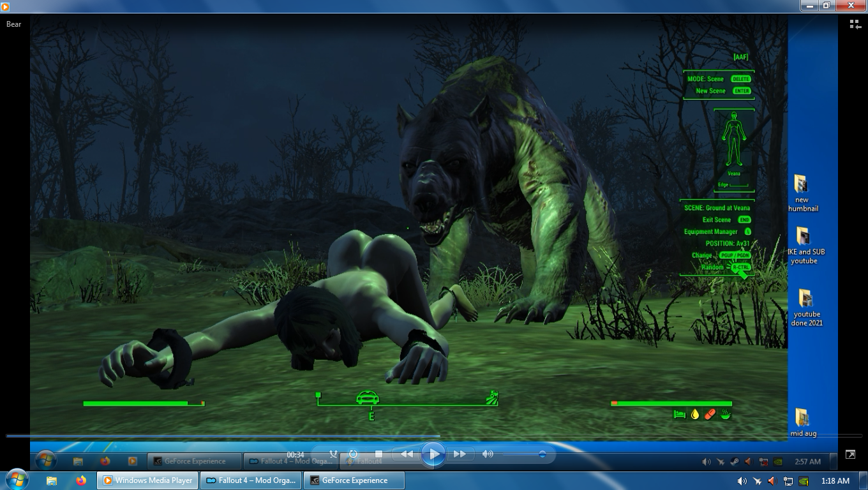
Task: Launch Firefox from the taskbar
Action: point(81,480)
